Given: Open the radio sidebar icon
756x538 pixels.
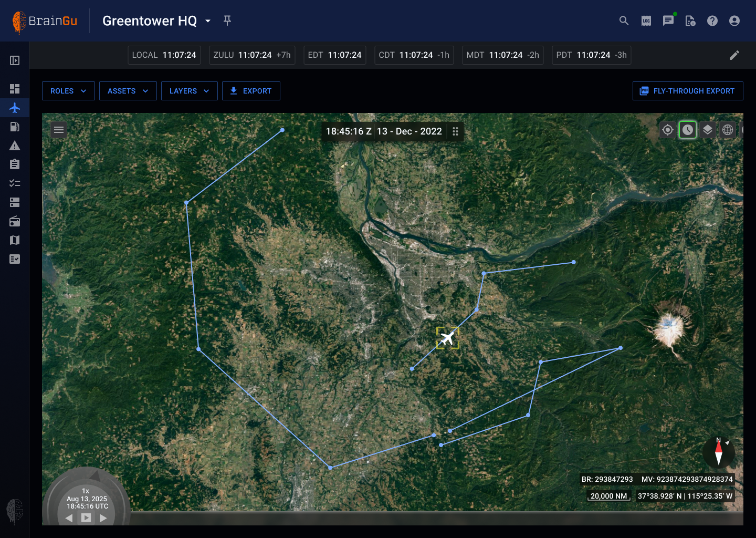Looking at the screenshot, I should [15, 221].
